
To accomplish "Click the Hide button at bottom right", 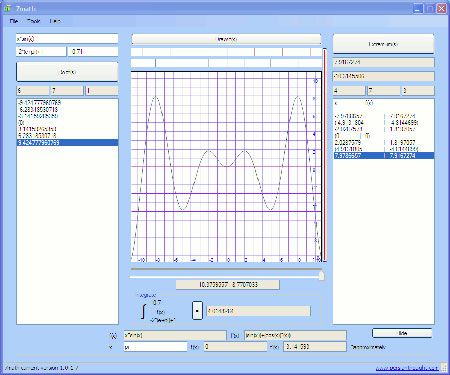I will point(402,333).
